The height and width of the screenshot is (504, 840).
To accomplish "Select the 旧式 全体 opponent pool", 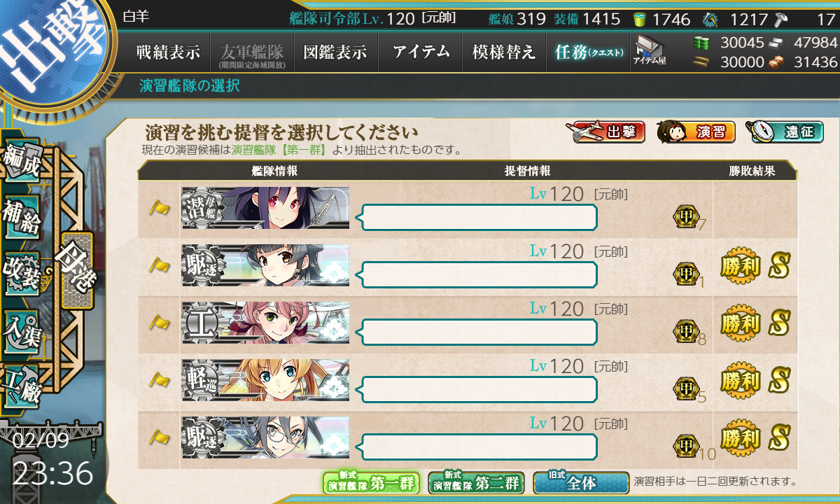I will pyautogui.click(x=581, y=482).
